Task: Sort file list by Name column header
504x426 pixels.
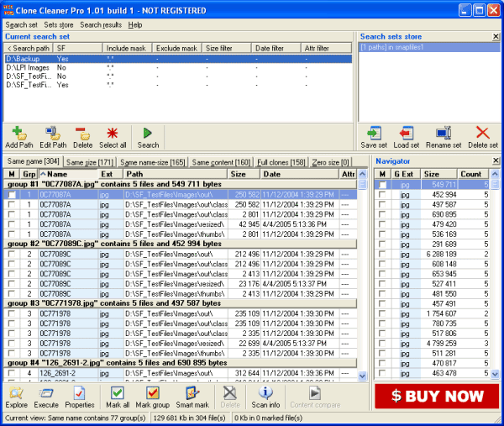Action: 67,174
